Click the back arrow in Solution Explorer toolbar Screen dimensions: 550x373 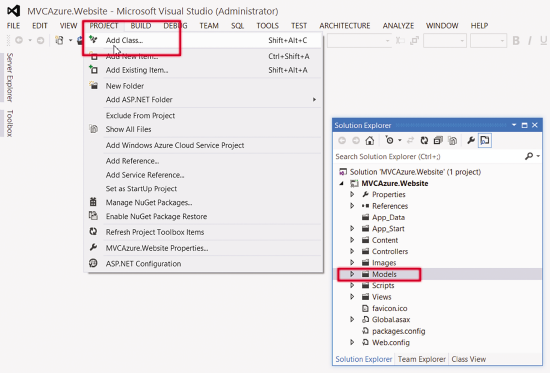[x=342, y=140]
